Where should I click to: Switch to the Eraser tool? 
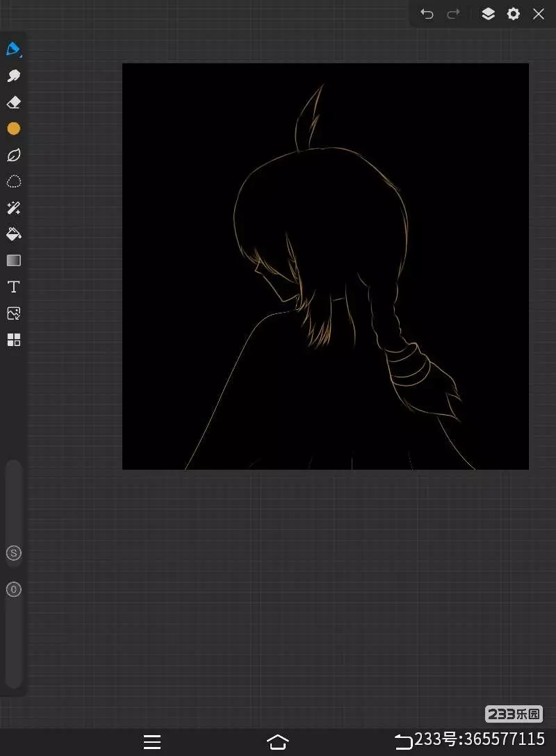[13, 102]
